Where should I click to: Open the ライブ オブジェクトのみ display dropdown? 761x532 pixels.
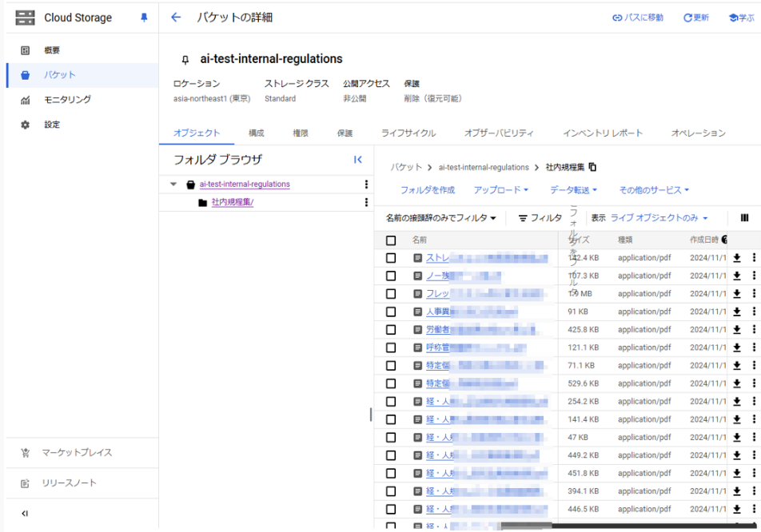pyautogui.click(x=659, y=218)
